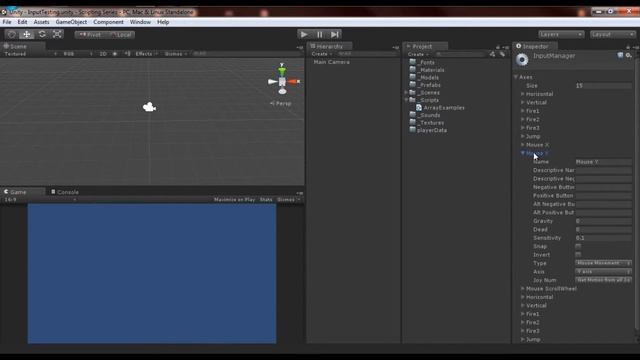
Task: Click the InputManager asset icon
Action: 522,60
